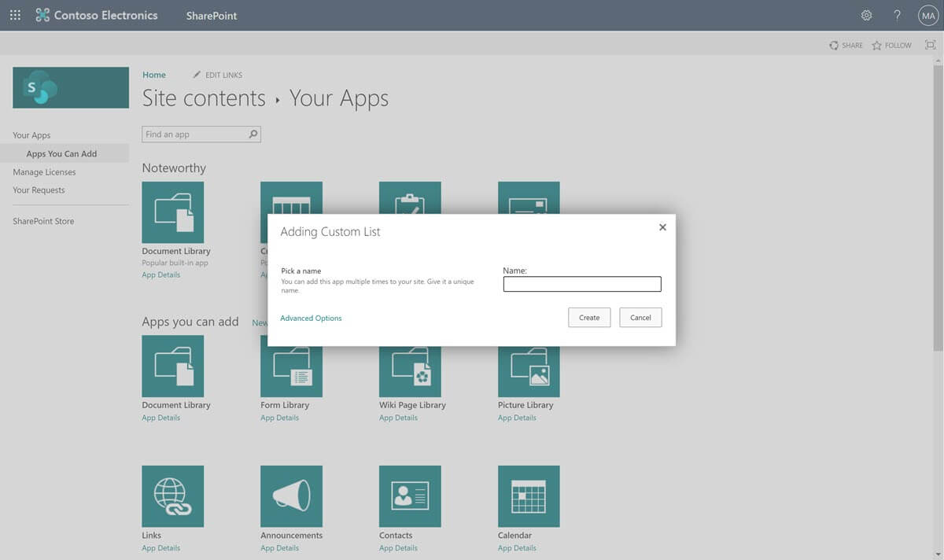This screenshot has width=944, height=560.
Task: Click the Announcements label
Action: 291,536
